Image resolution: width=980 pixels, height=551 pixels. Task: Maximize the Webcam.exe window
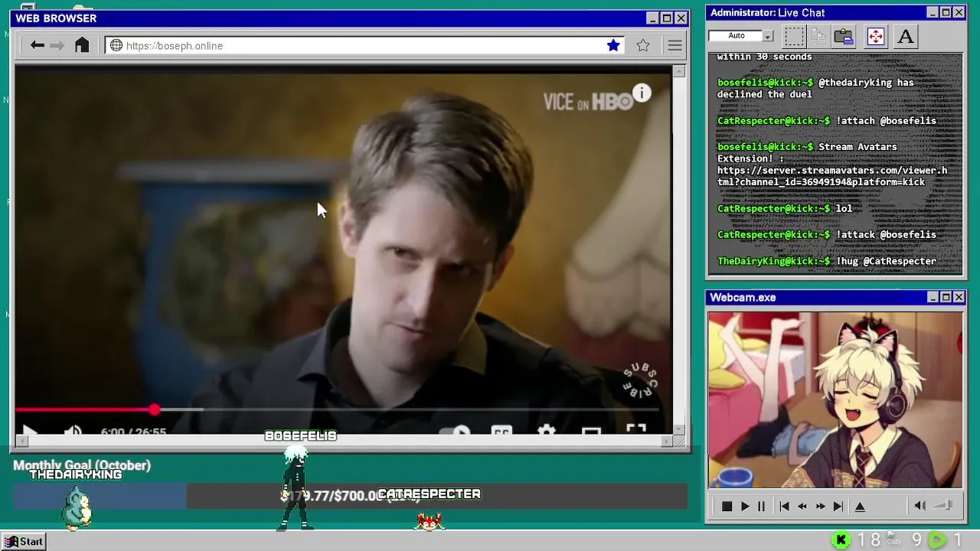946,297
